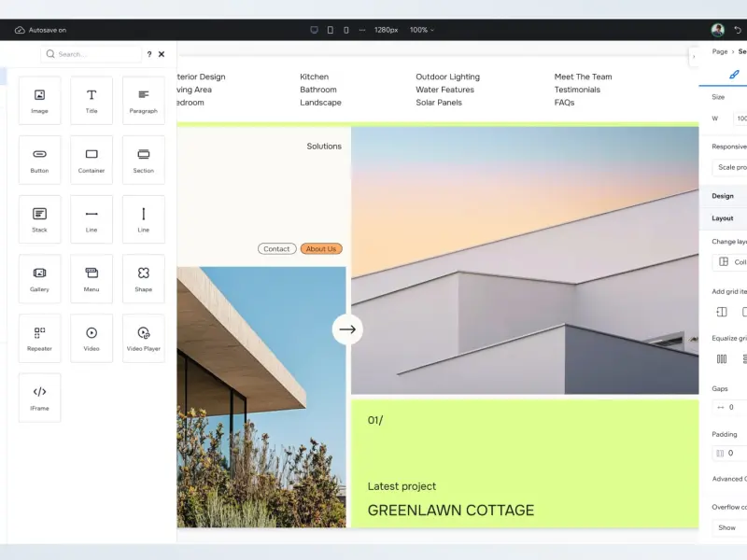Image resolution: width=747 pixels, height=560 pixels.
Task: Choose the Stack element tile
Action: coord(39,219)
